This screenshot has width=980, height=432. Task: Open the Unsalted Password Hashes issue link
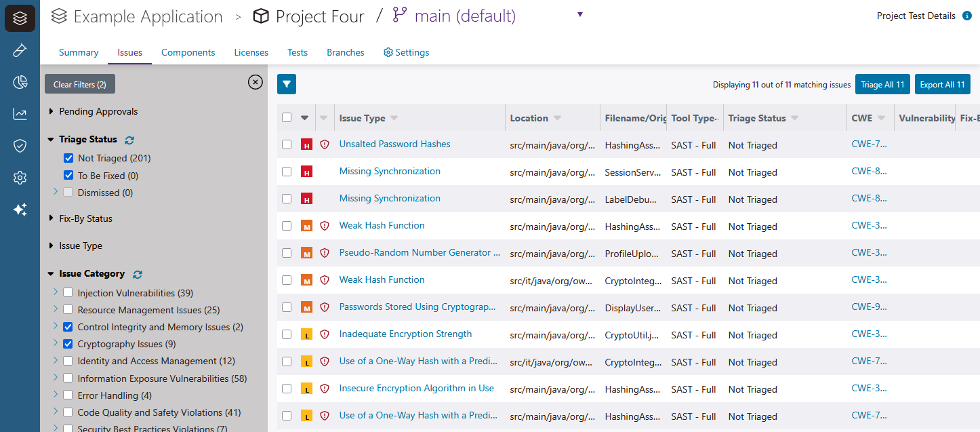394,144
